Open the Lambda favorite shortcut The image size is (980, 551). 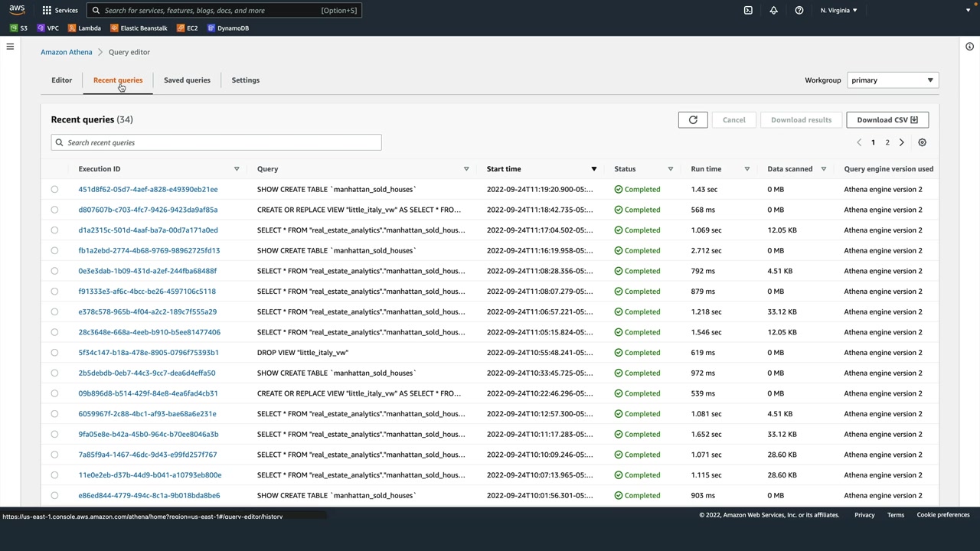84,28
